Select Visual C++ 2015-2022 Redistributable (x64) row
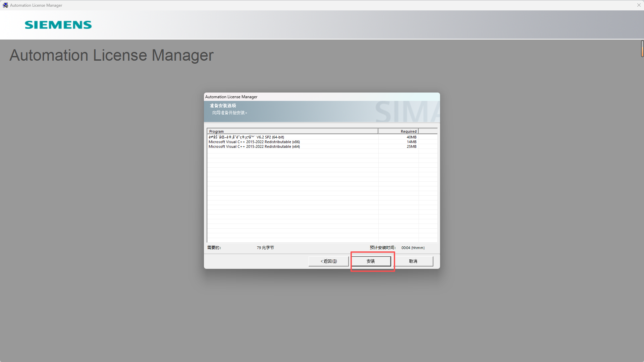 click(254, 146)
